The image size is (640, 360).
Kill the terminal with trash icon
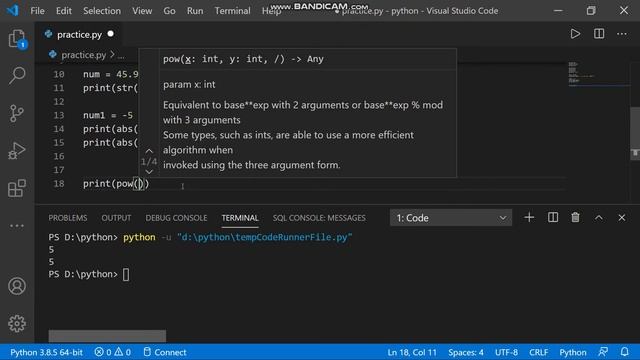[x=576, y=218]
